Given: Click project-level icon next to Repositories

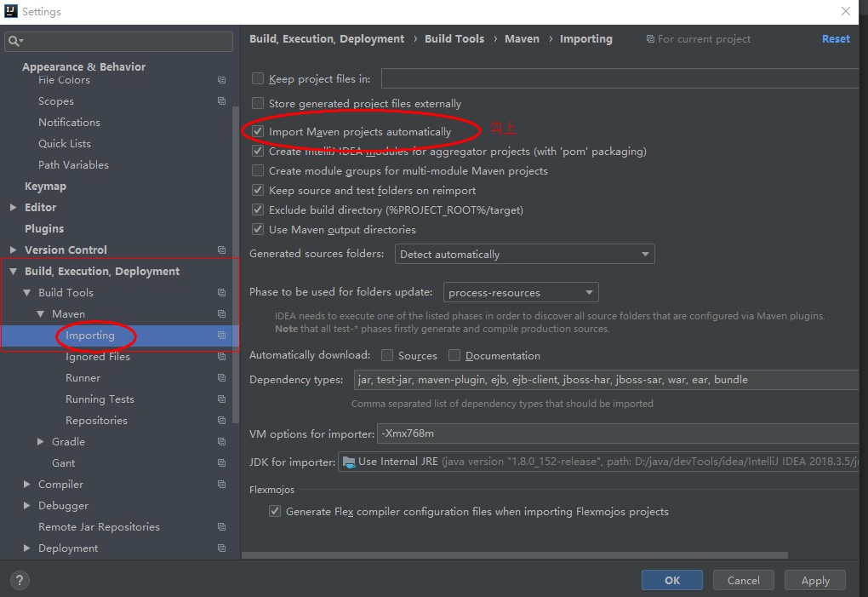Looking at the screenshot, I should click(x=221, y=421).
